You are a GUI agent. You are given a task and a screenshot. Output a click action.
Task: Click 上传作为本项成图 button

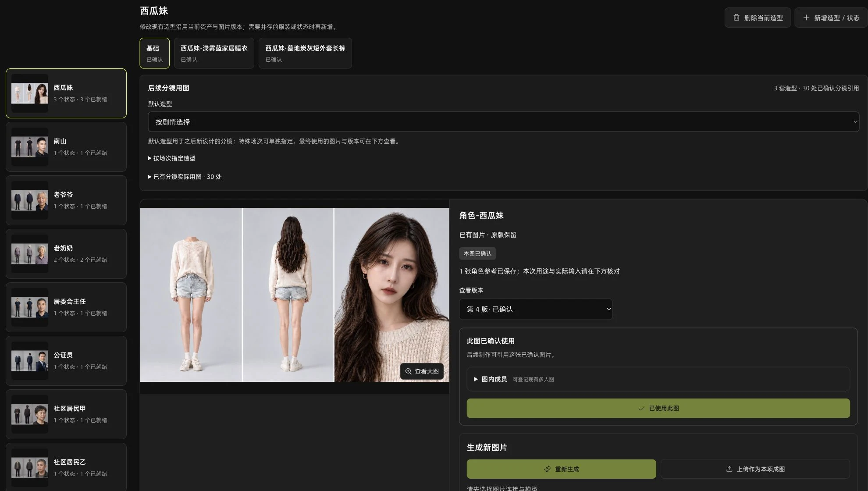tap(755, 469)
